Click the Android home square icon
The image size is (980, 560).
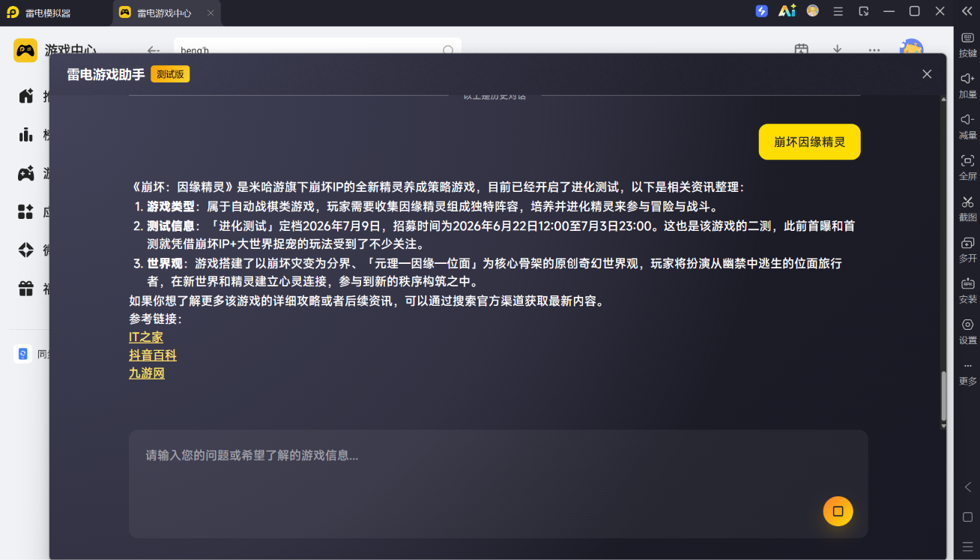click(x=967, y=517)
